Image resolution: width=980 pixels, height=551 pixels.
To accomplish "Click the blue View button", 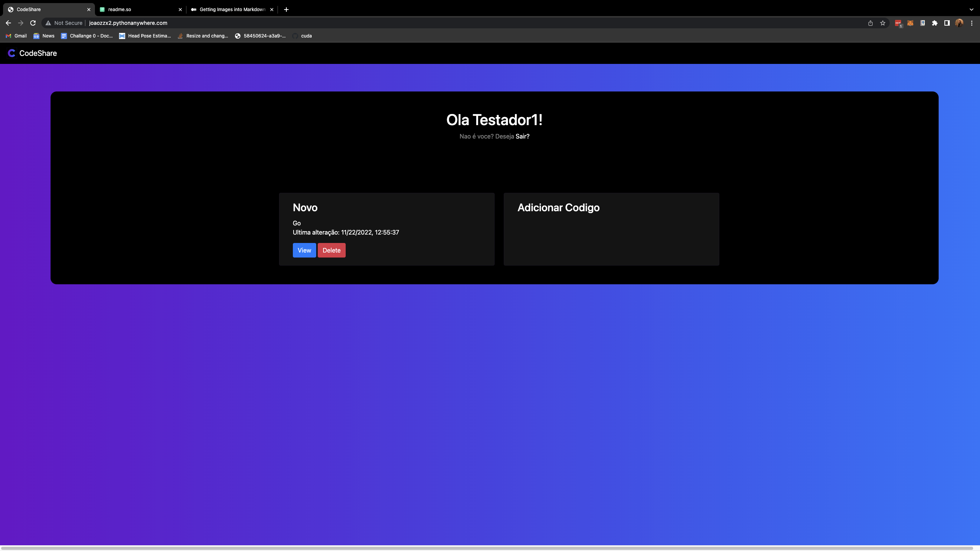I will 304,250.
